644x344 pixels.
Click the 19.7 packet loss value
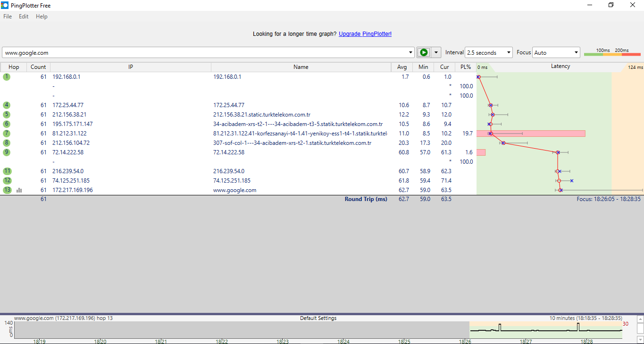[468, 134]
